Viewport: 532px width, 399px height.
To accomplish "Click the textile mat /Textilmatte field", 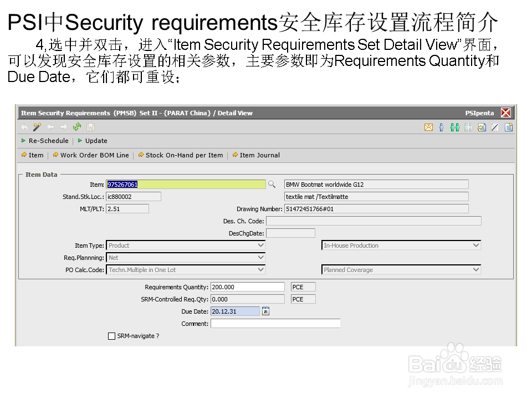I will click(376, 196).
